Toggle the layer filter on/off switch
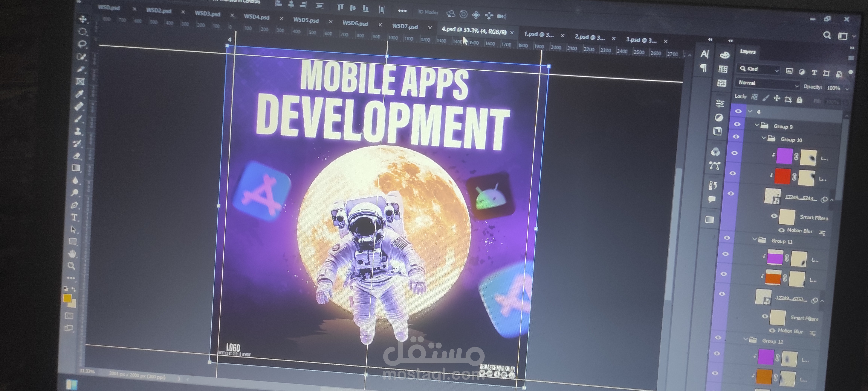This screenshot has width=868, height=391. tap(851, 72)
